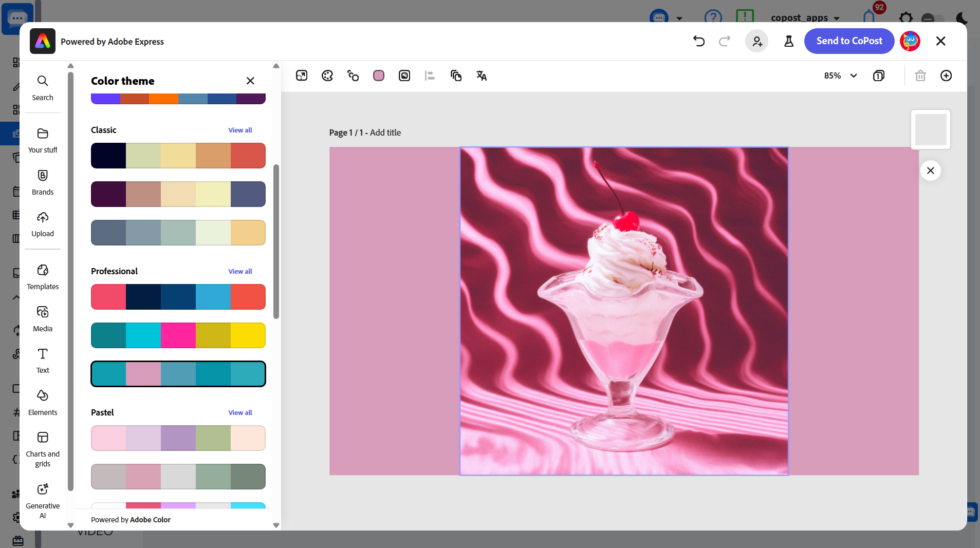Open the Brands panel

point(43,182)
